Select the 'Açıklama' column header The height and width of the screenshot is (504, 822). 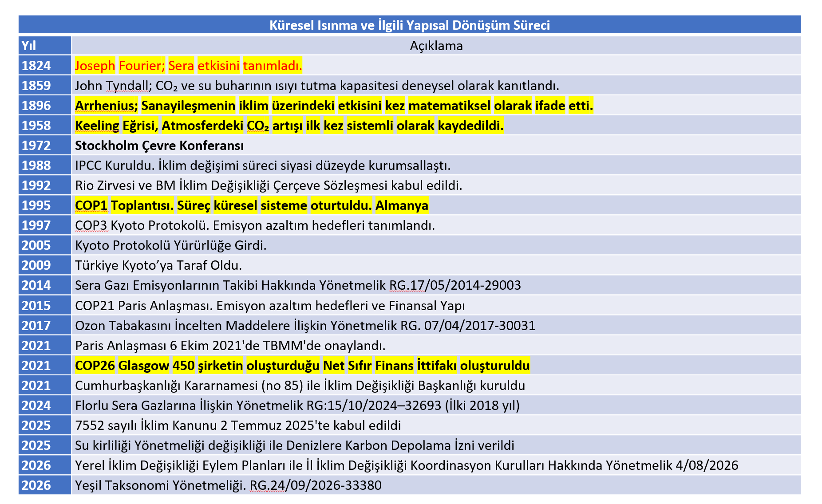click(x=436, y=45)
